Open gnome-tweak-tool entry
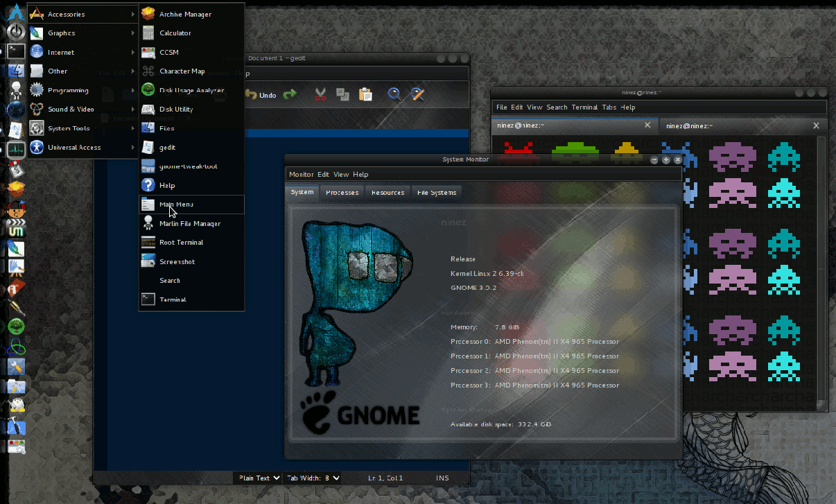The image size is (836, 504). 191,166
